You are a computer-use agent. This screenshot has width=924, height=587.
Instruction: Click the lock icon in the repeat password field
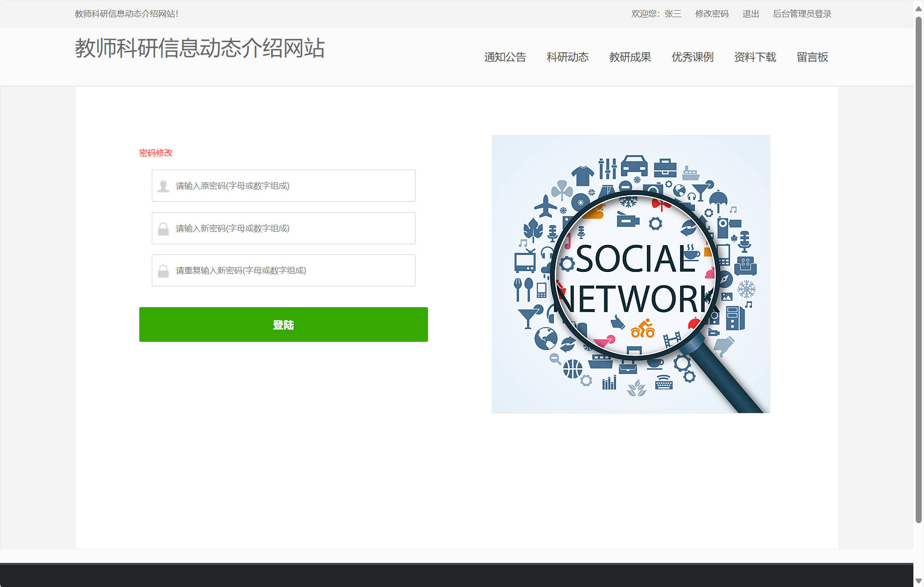163,270
